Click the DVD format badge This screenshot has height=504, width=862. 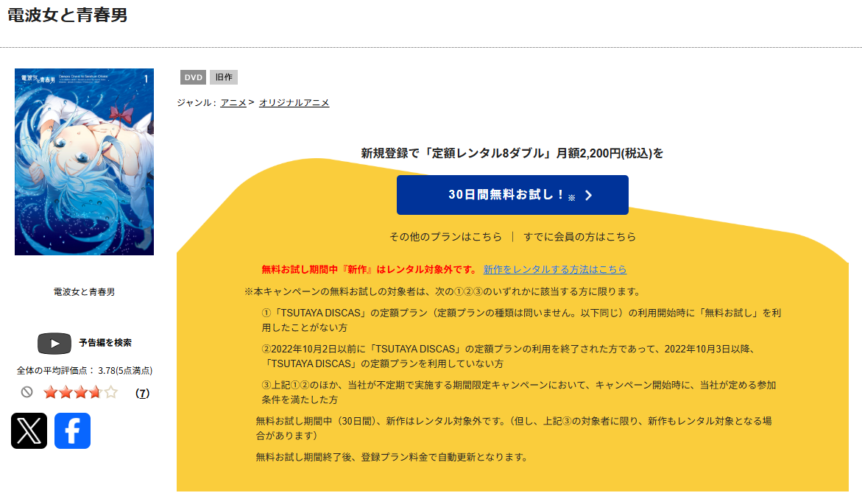tap(193, 77)
